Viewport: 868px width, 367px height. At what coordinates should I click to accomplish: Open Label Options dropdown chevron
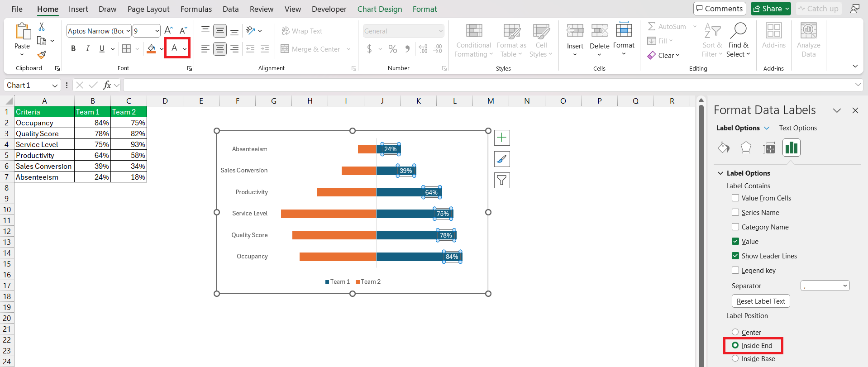[x=767, y=128]
